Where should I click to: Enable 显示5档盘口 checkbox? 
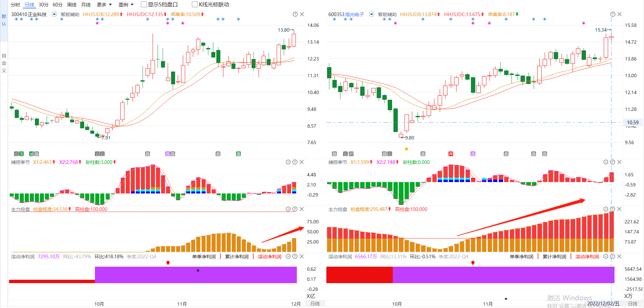(144, 4)
